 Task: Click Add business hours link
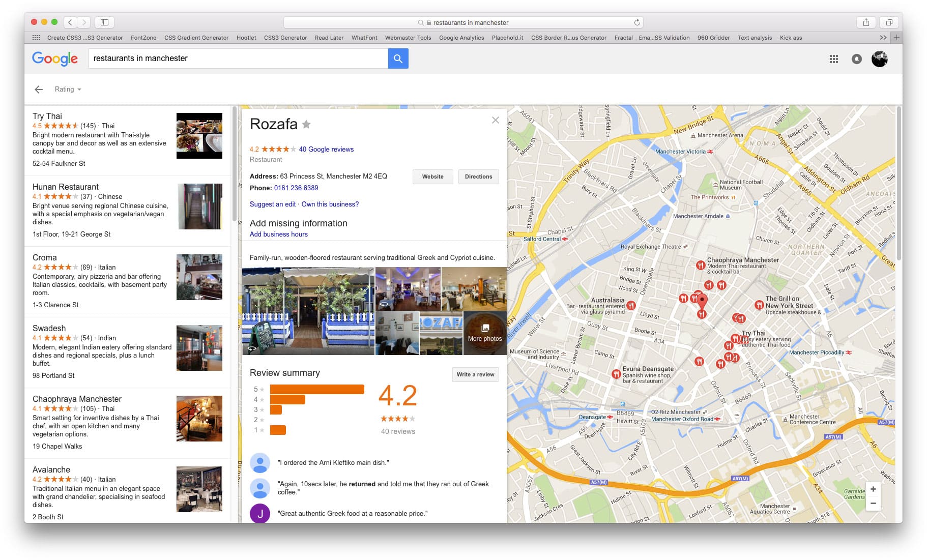click(x=279, y=234)
